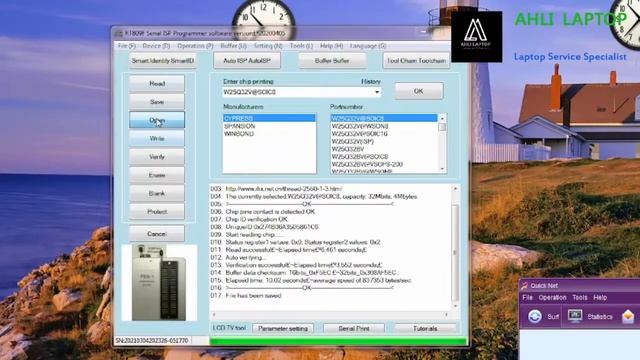Click Smart Identify SmartID button
Viewport: 640px width, 360px height.
(162, 61)
